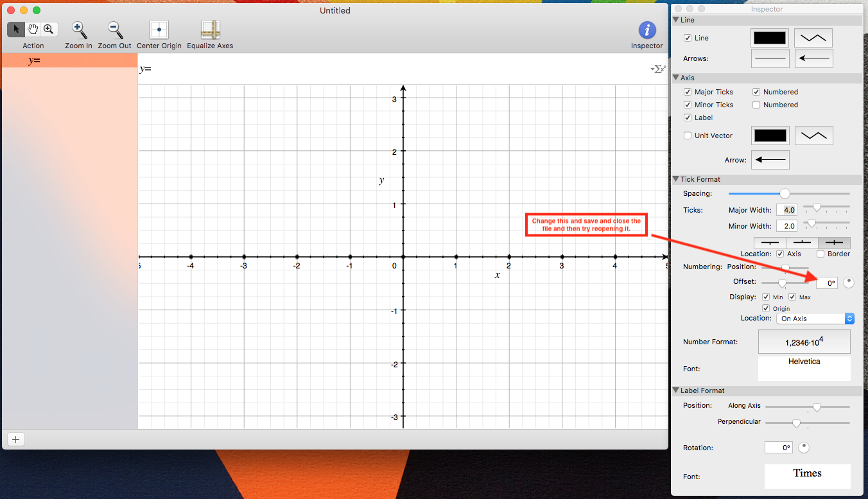Click the Zoom In toolbar icon
The image size is (868, 499).
point(79,30)
